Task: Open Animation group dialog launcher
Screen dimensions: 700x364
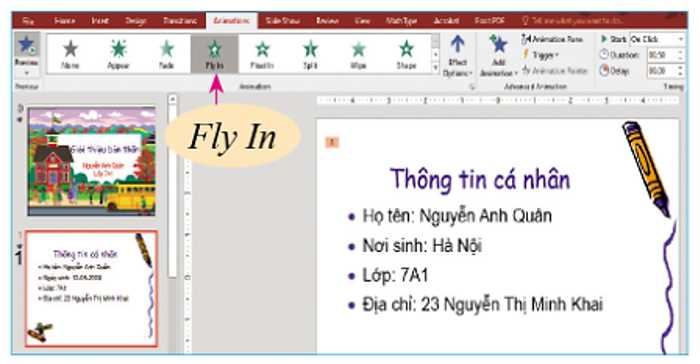Action: (x=471, y=87)
